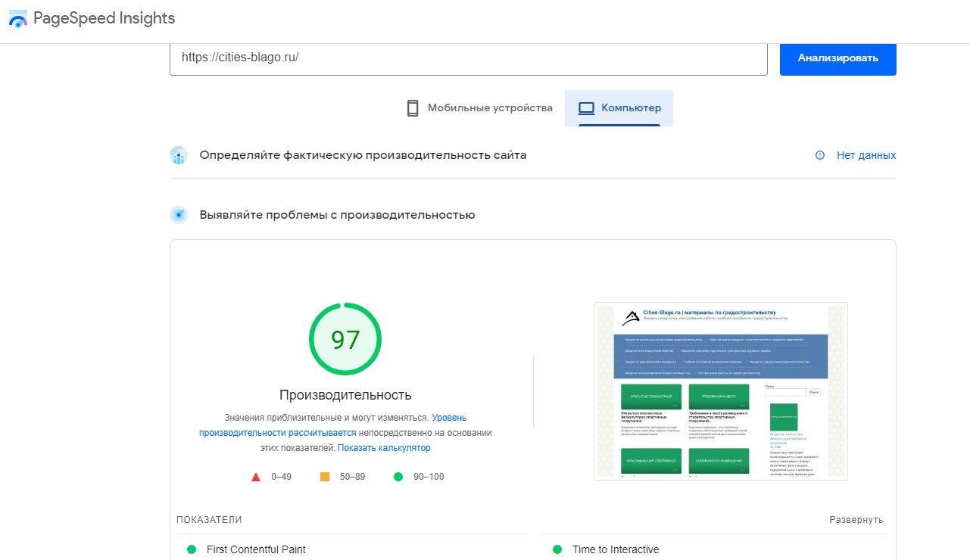
Task: Click the performance diagnostics target icon
Action: [x=179, y=215]
